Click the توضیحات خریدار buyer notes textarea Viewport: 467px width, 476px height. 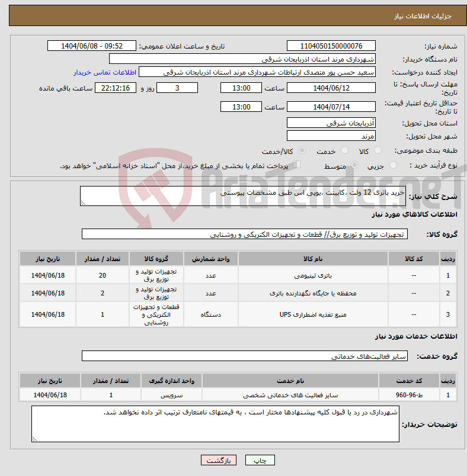[x=215, y=424]
